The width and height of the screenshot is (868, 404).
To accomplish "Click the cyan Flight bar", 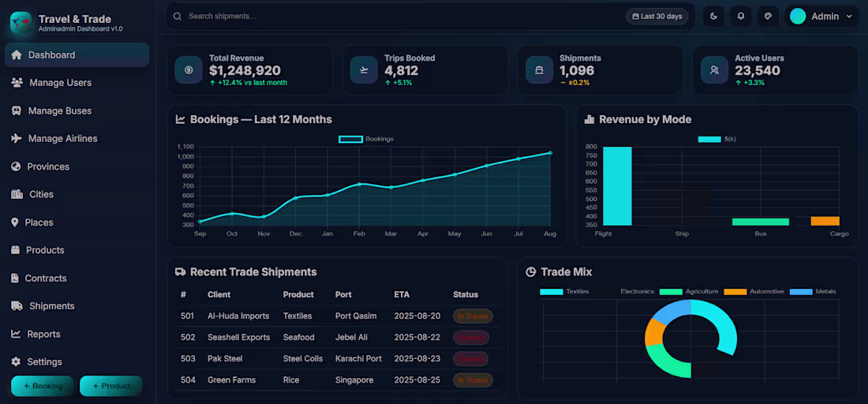I will pos(617,186).
